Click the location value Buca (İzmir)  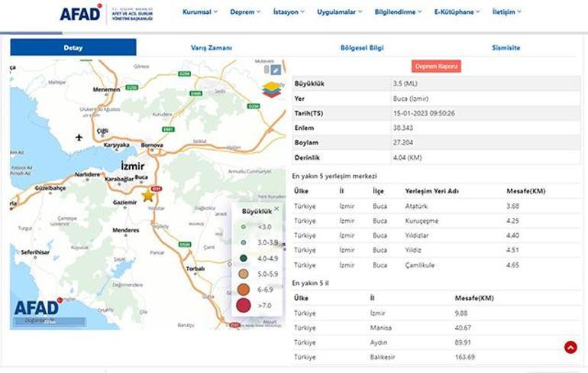(411, 99)
